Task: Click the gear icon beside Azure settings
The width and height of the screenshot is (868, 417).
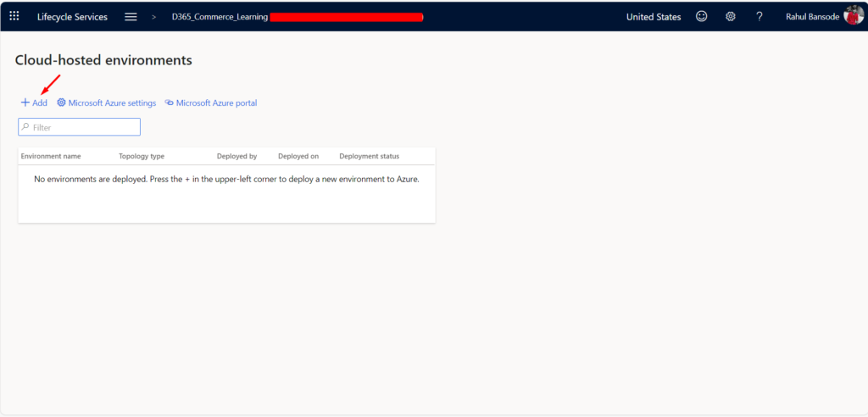Action: click(61, 103)
